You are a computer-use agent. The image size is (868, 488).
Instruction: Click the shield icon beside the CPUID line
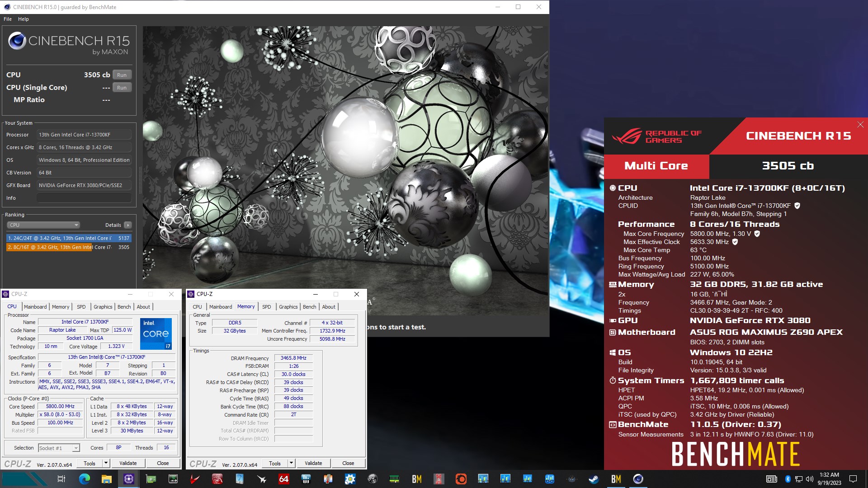(797, 206)
